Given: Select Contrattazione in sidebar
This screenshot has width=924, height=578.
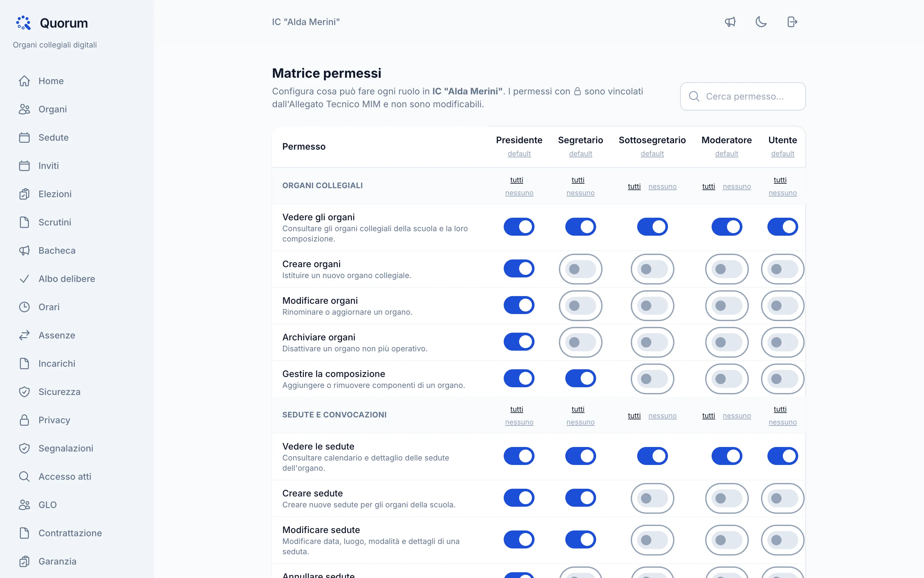Looking at the screenshot, I should (x=77, y=533).
